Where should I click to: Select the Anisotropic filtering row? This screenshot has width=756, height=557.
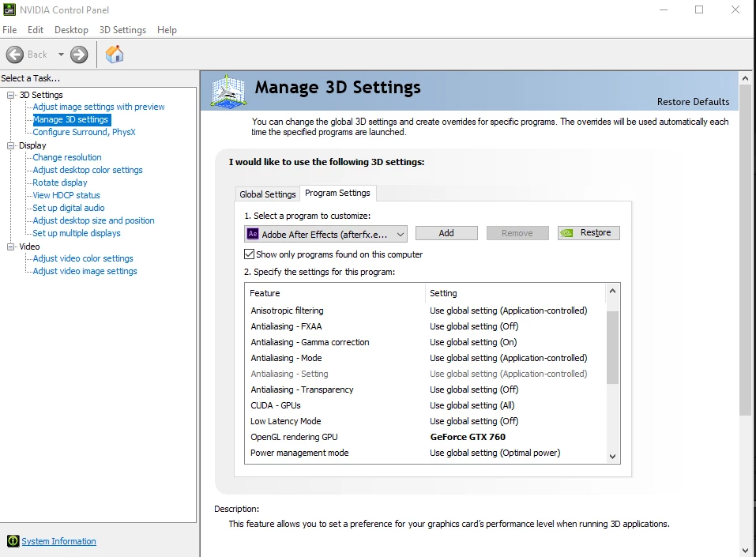[x=425, y=310]
